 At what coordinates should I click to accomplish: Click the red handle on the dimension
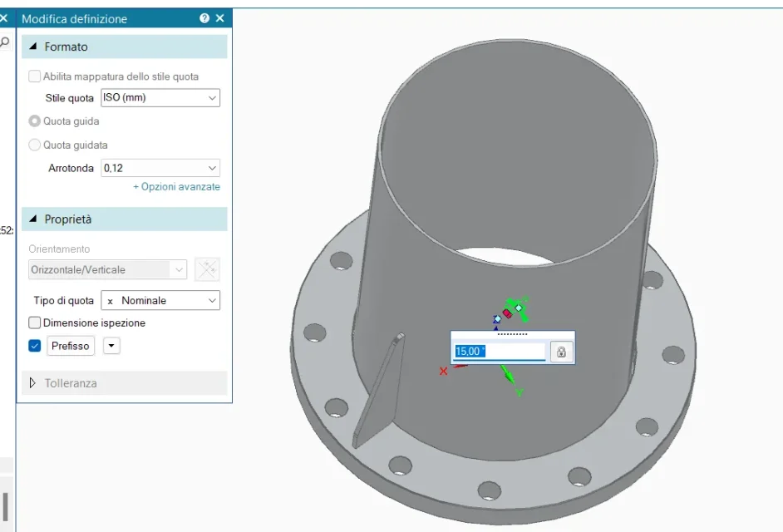(506, 313)
